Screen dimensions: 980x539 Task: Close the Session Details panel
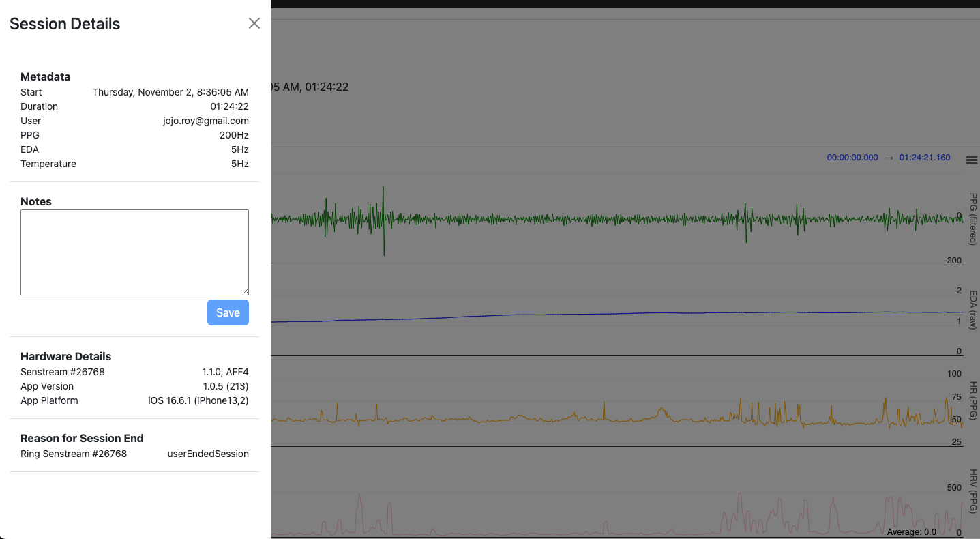[254, 23]
